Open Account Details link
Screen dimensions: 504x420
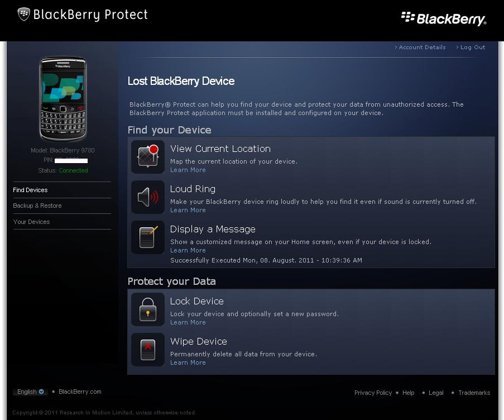click(x=420, y=47)
